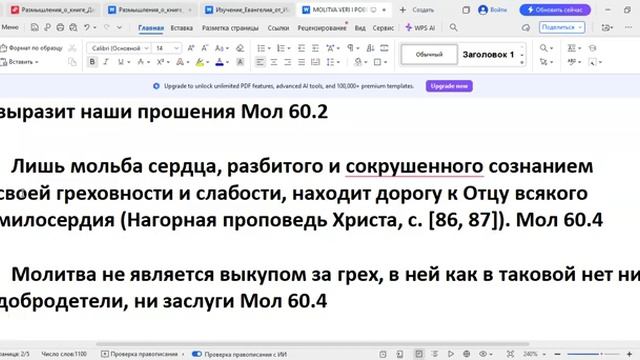Click the Undo arrow icon
The height and width of the screenshot is (360, 640).
click(87, 27)
